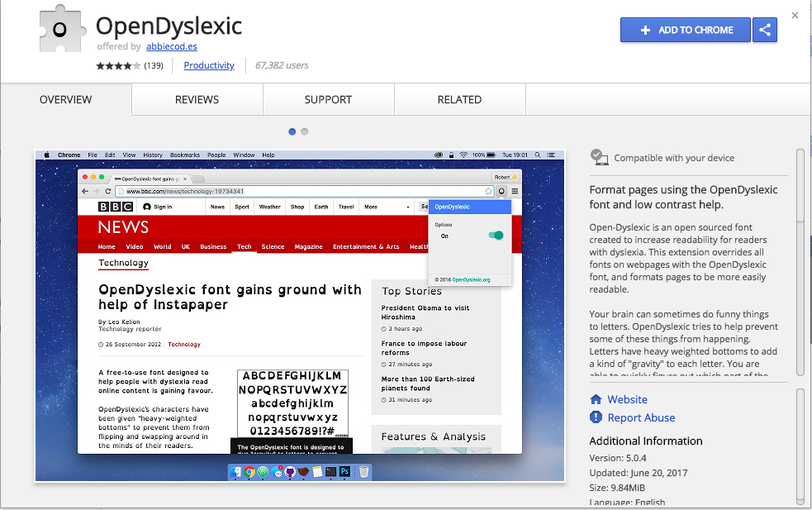The image size is (812, 510).
Task: Click President Obama to visit Hiroshima story
Action: coord(425,312)
